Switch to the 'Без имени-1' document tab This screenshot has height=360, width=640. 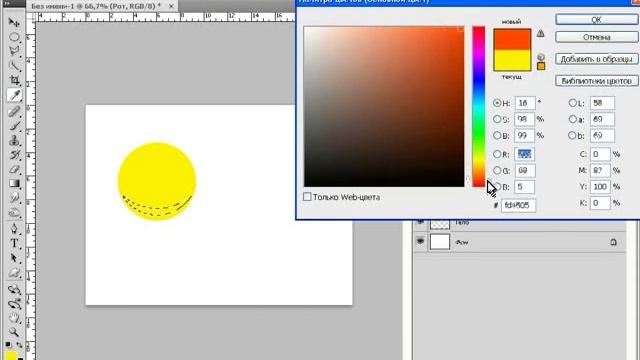coord(97,6)
